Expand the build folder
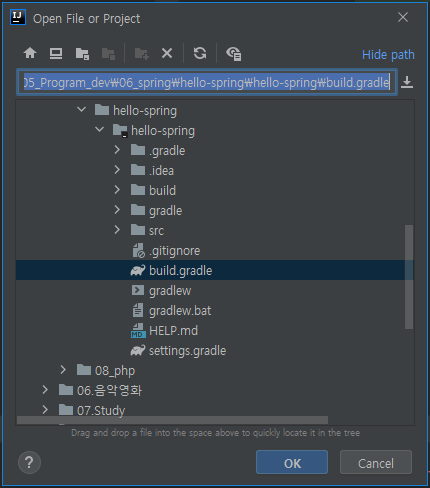Viewport: 430px width, 488px height. point(117,190)
